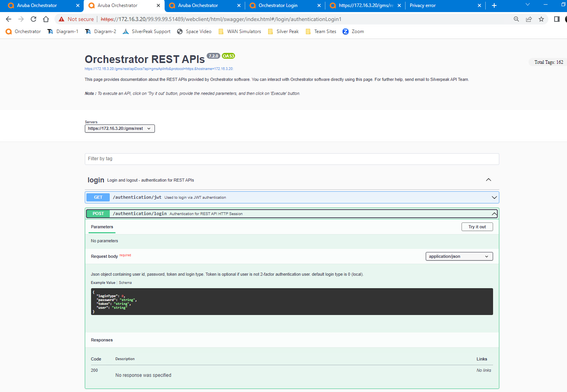Select the Example Value view

pos(103,283)
